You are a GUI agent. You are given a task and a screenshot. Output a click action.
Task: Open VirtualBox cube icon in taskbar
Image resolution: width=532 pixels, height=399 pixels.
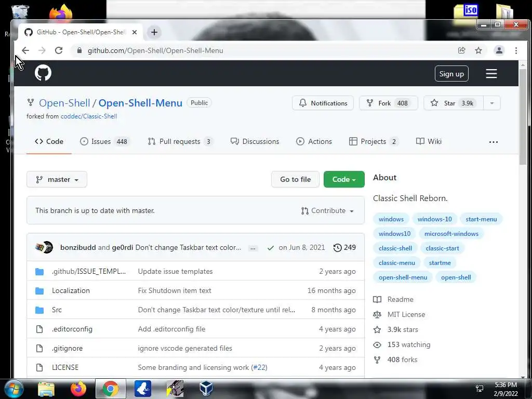(206, 389)
